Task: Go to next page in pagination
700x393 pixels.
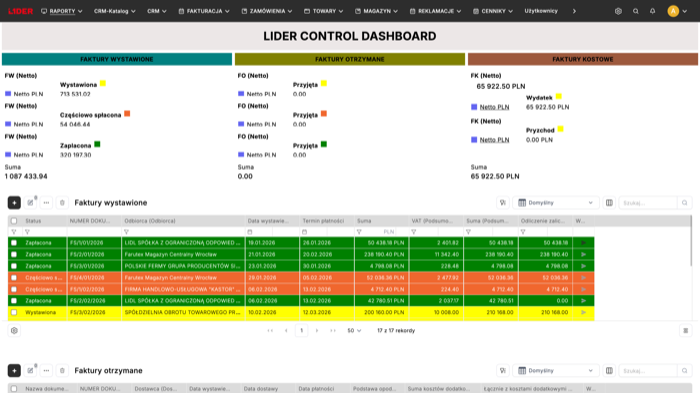Action: (x=317, y=330)
